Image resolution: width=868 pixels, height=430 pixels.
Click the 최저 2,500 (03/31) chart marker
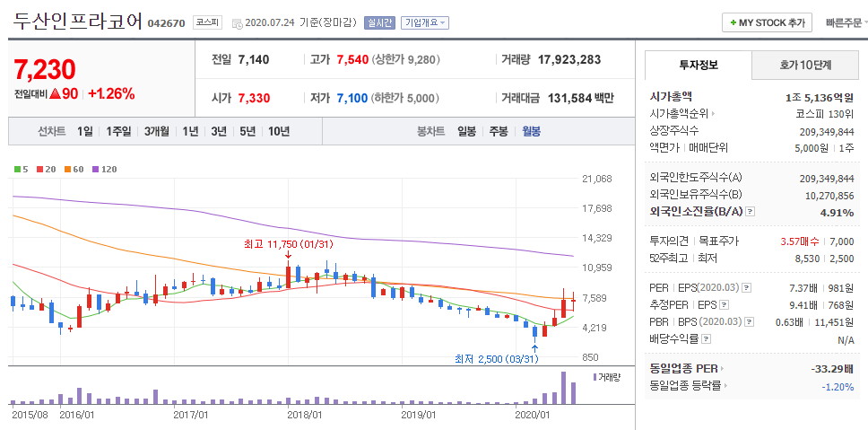coord(496,359)
